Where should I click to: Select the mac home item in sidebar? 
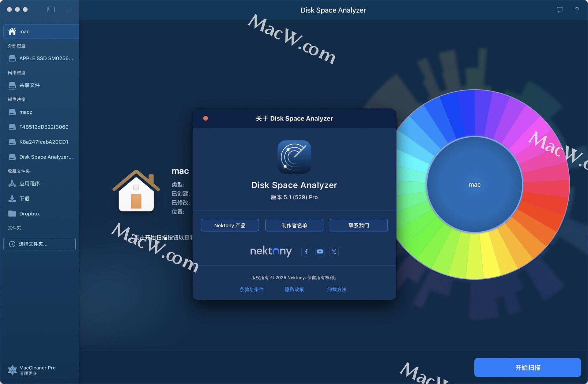coord(41,32)
